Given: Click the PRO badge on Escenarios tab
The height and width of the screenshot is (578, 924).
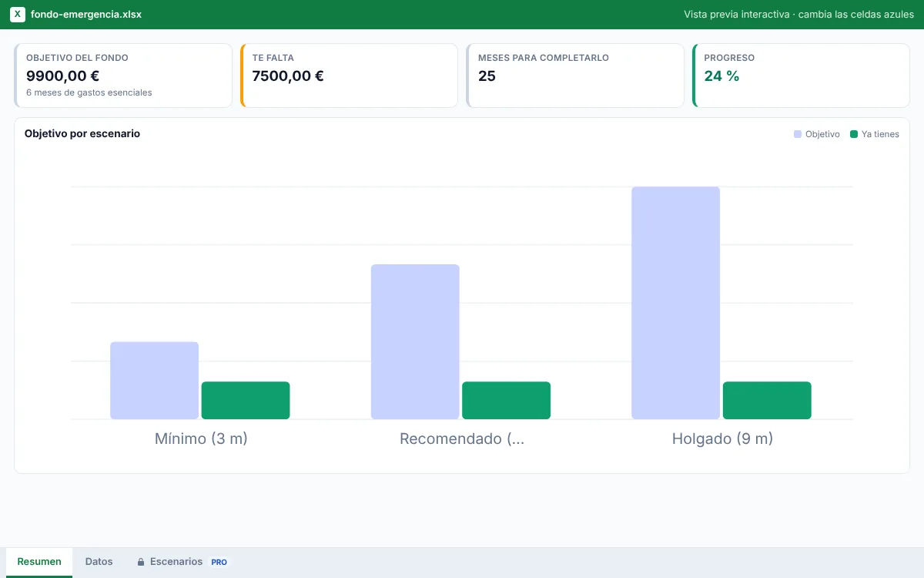Looking at the screenshot, I should [x=219, y=563].
